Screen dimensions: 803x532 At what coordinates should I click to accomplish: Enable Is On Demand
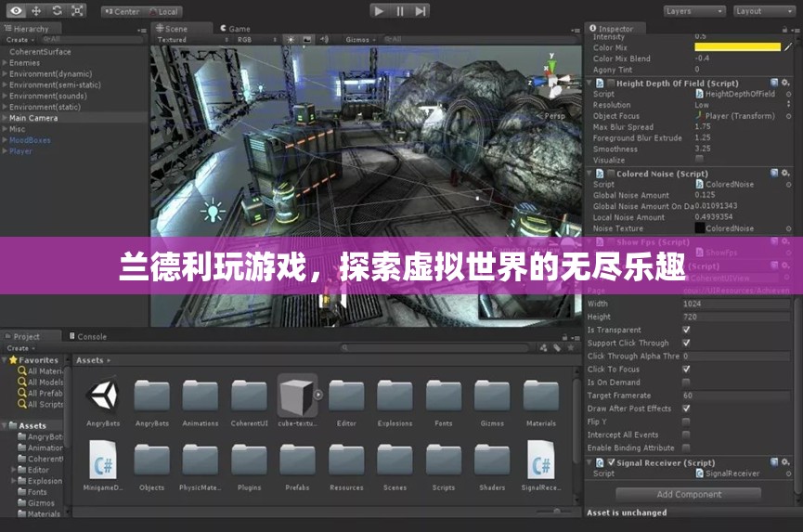tap(686, 382)
